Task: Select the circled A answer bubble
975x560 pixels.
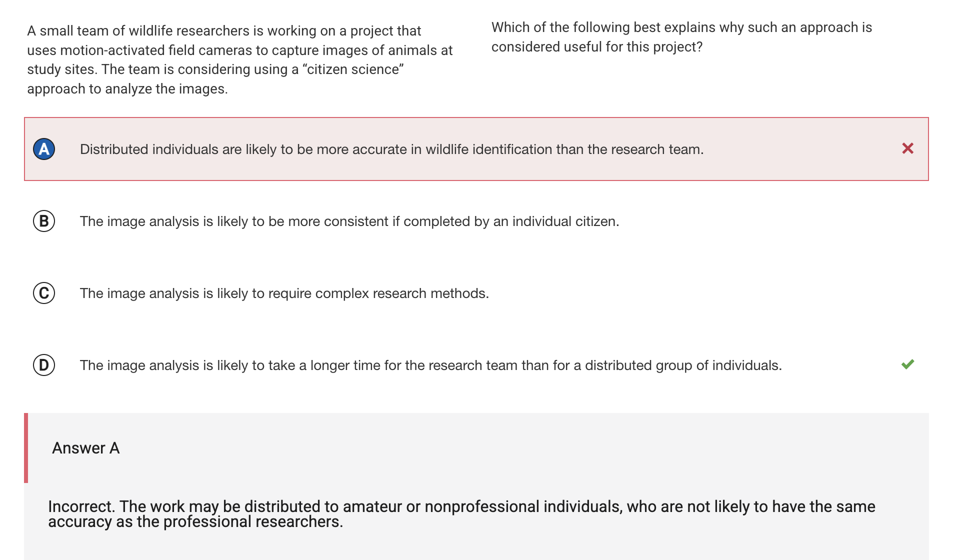Action: point(44,149)
